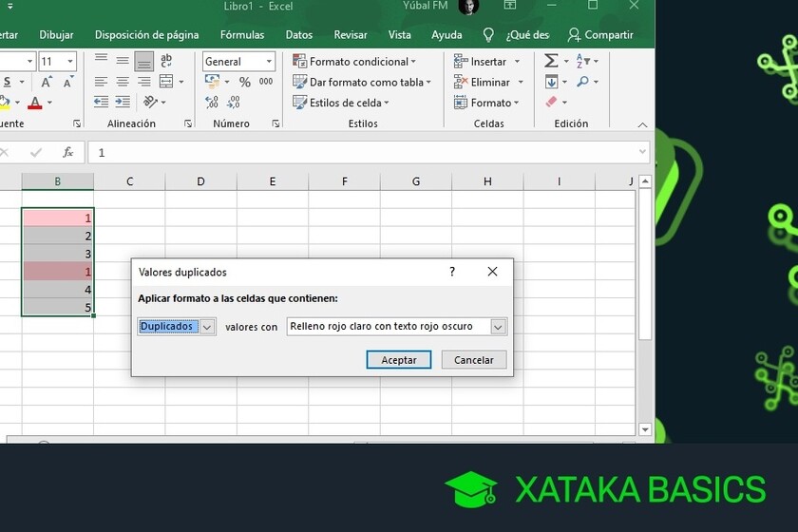Collapse the ribbon
The width and height of the screenshot is (798, 532).
(x=643, y=124)
